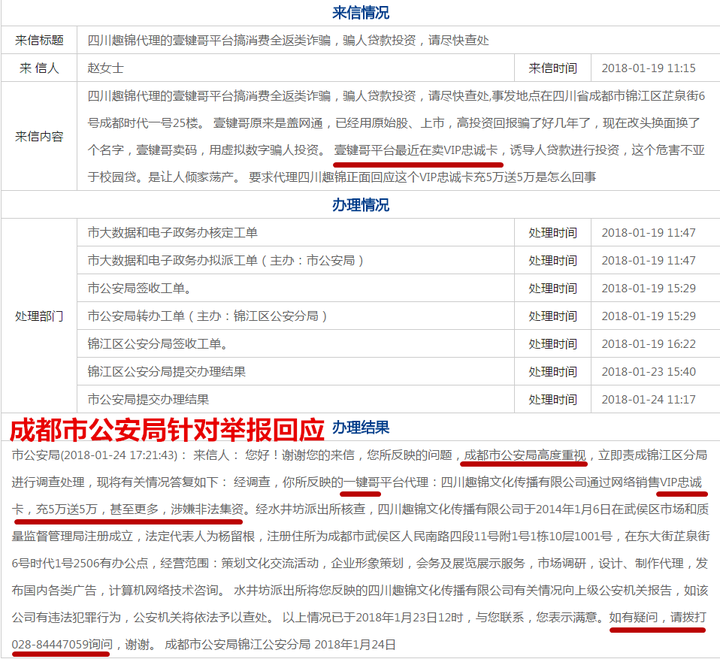Click the reply timestamp 市公安局(2018-01-24 17:21:43)

coord(96,455)
